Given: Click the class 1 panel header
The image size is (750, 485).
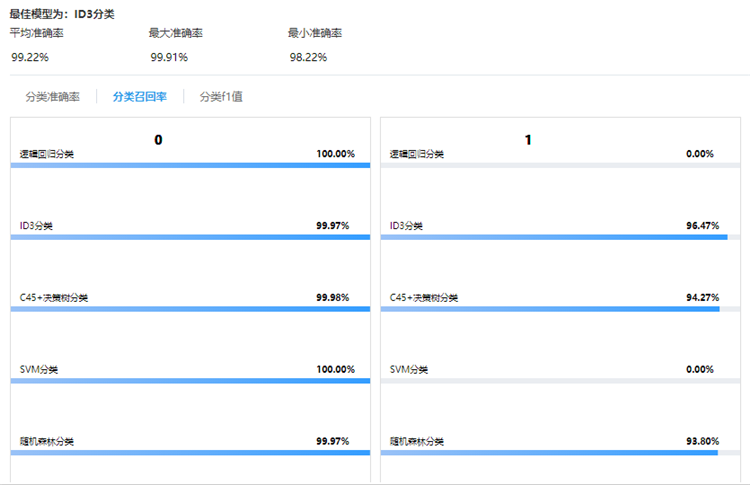Looking at the screenshot, I should (528, 140).
